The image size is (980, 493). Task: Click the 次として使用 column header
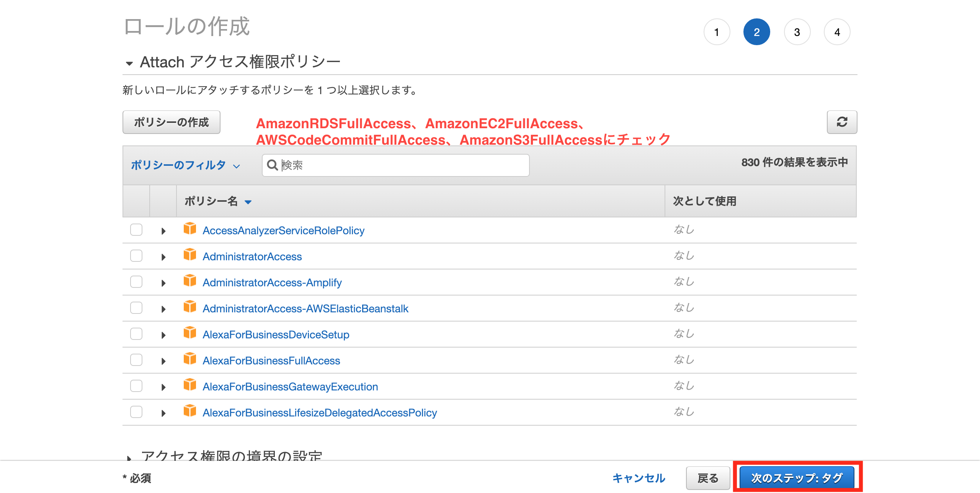(x=704, y=201)
